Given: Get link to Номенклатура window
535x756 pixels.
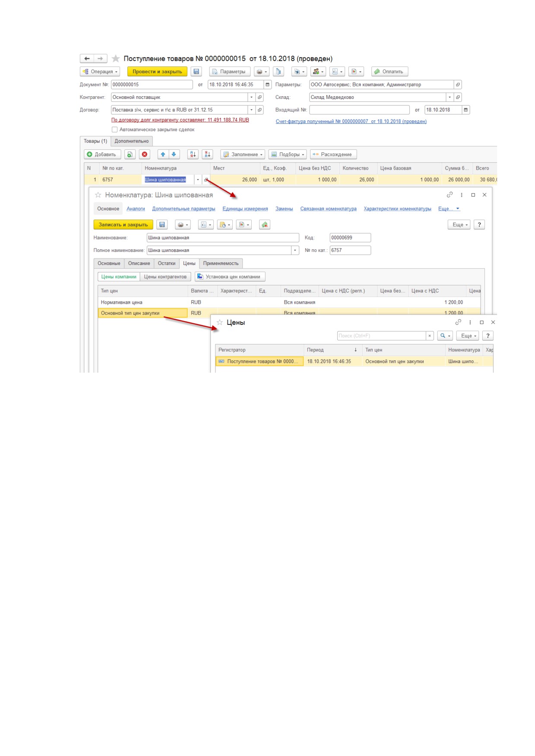Looking at the screenshot, I should pos(450,195).
